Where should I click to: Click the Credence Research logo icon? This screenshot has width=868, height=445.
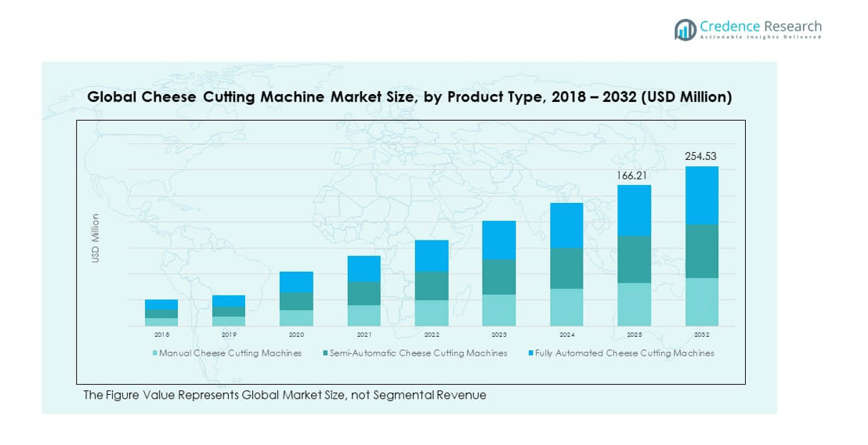point(685,30)
